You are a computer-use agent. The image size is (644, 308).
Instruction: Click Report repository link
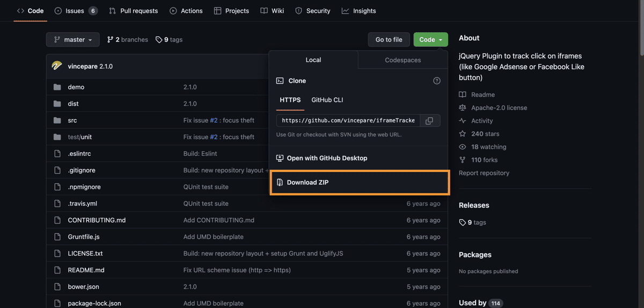(x=484, y=173)
